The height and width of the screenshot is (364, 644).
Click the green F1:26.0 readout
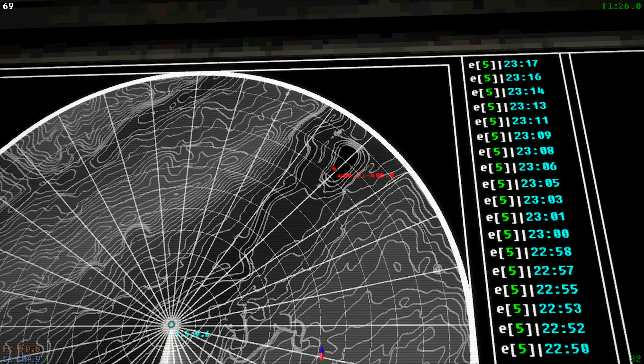tap(622, 6)
